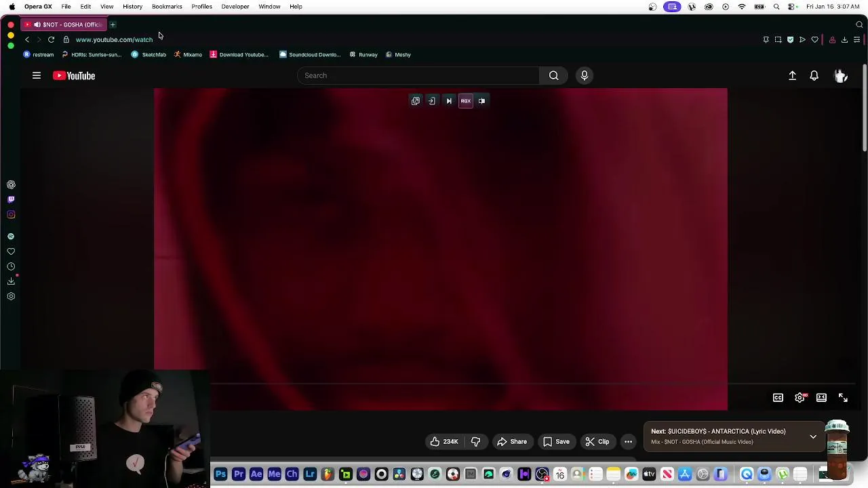Take a snapshot with the address bar icon

point(778,39)
